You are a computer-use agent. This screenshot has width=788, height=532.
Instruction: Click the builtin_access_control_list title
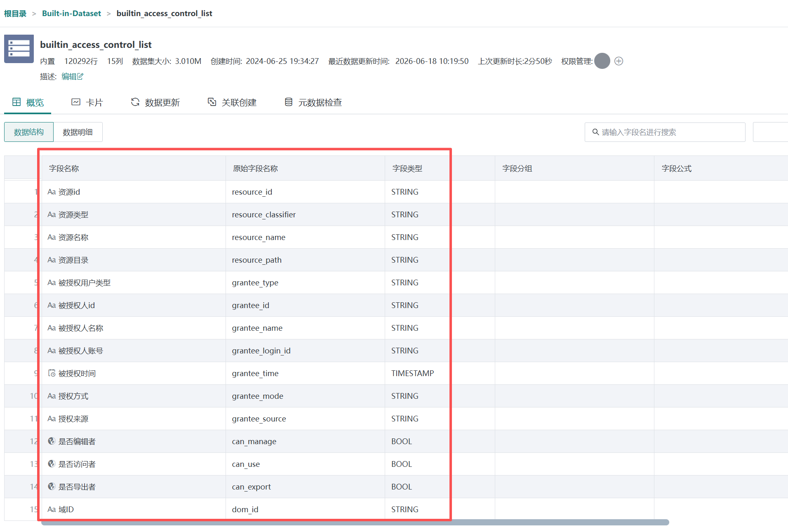point(96,45)
